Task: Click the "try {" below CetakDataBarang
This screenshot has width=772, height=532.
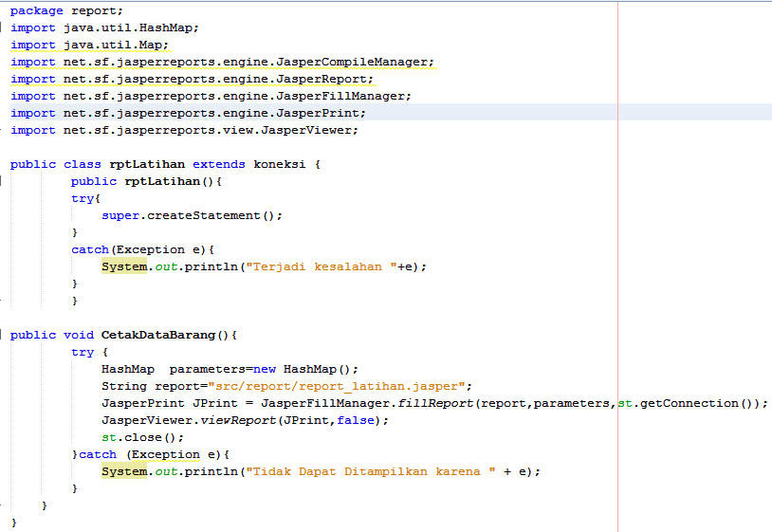Action: (x=89, y=353)
